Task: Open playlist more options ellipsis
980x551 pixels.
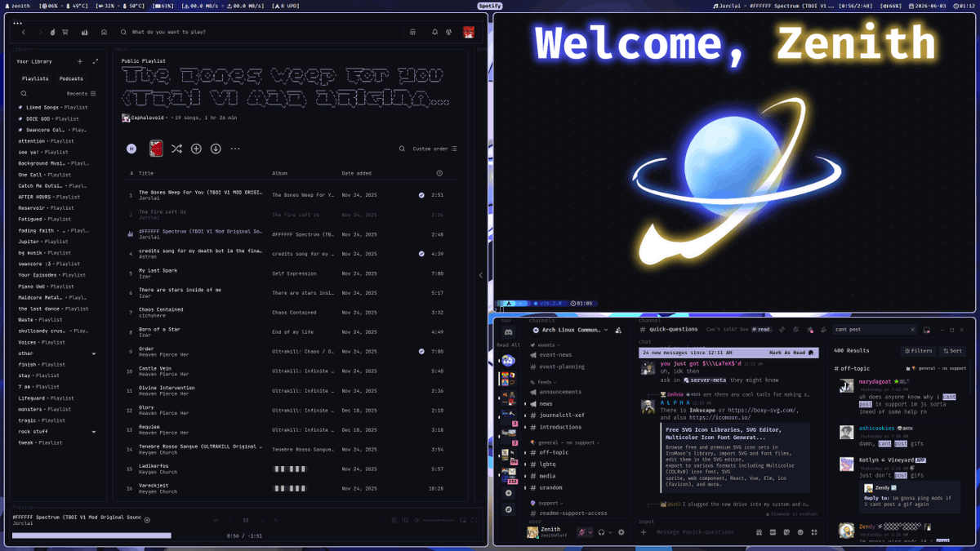Action: point(235,149)
